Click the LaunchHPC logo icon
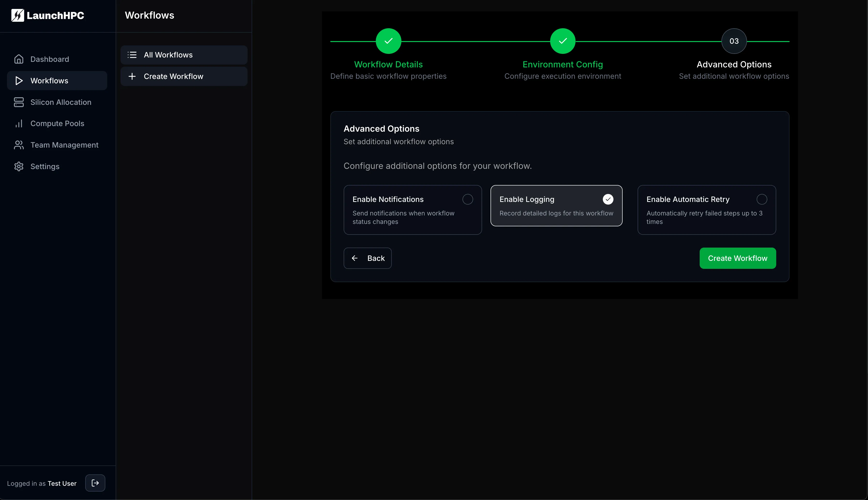The height and width of the screenshot is (500, 868). tap(18, 15)
